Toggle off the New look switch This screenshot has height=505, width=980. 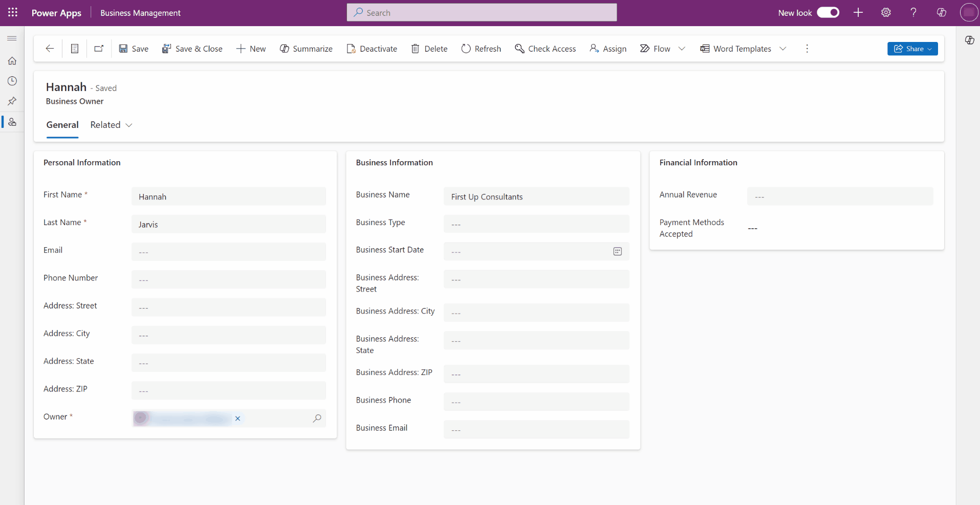point(828,12)
